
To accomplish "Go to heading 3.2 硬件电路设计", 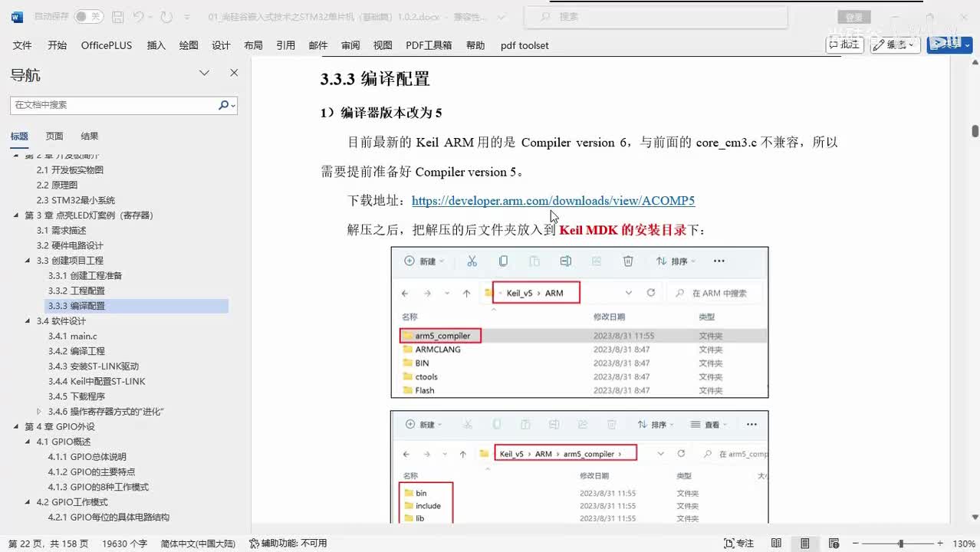I will (x=70, y=245).
